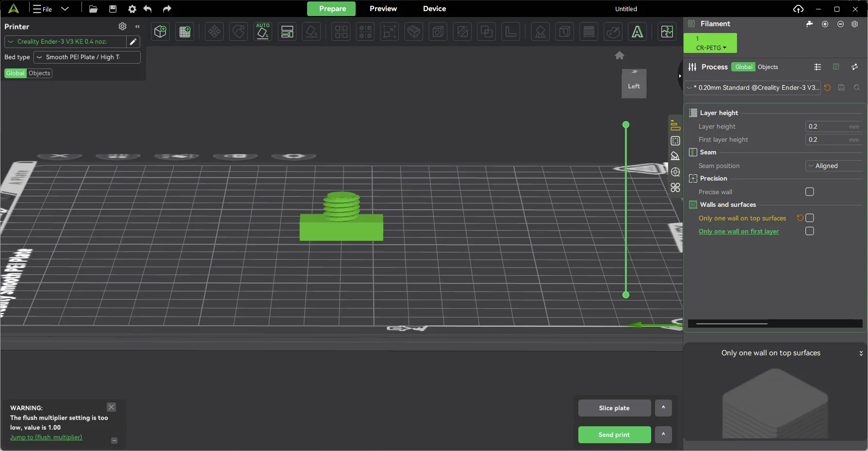The width and height of the screenshot is (868, 451).
Task: Open the 0.20mm Standard process preset dropdown
Action: coord(753,88)
